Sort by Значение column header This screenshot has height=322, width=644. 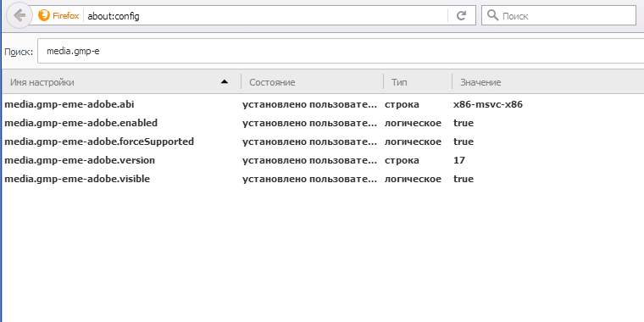coord(548,82)
